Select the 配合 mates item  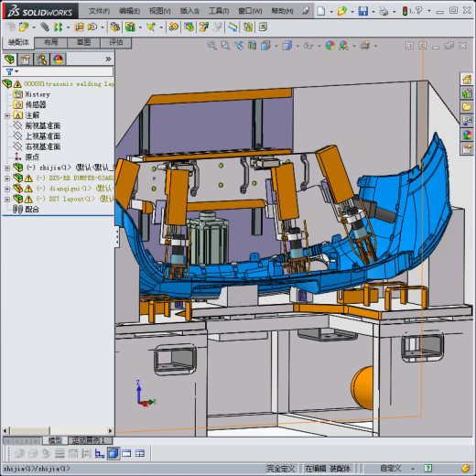(32, 210)
